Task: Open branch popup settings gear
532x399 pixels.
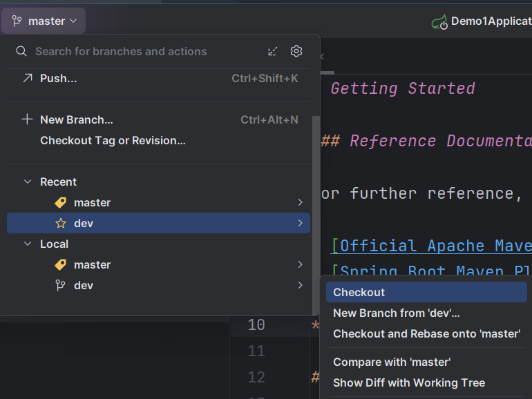Action: (x=296, y=52)
